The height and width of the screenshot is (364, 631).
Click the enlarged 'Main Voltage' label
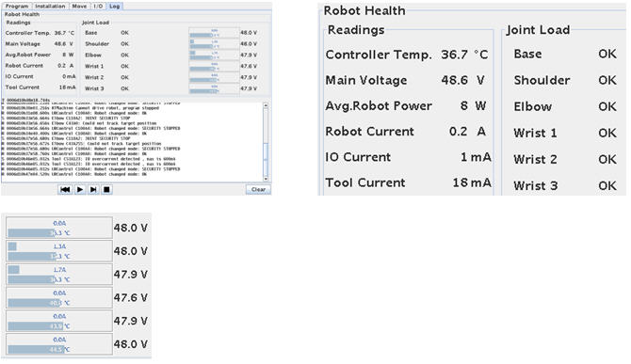[366, 80]
